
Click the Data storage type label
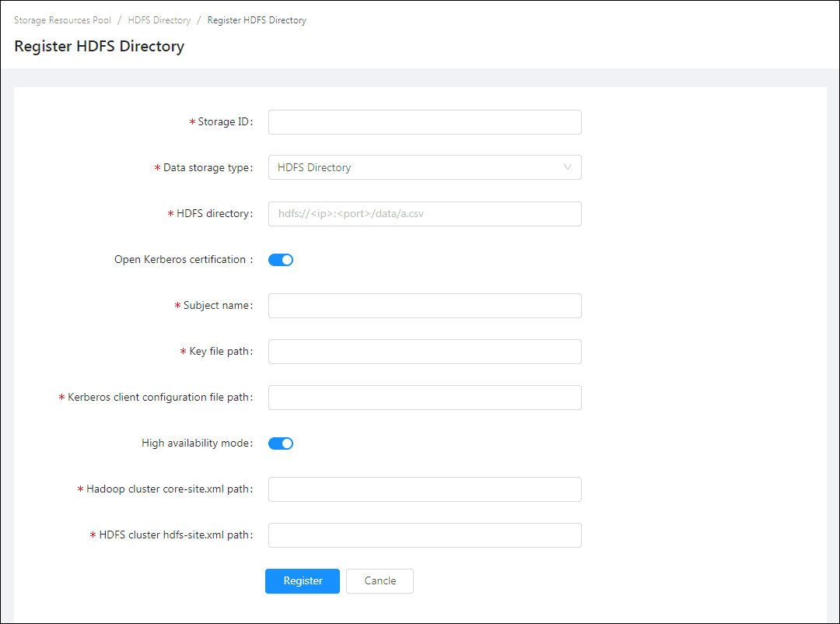coord(207,168)
